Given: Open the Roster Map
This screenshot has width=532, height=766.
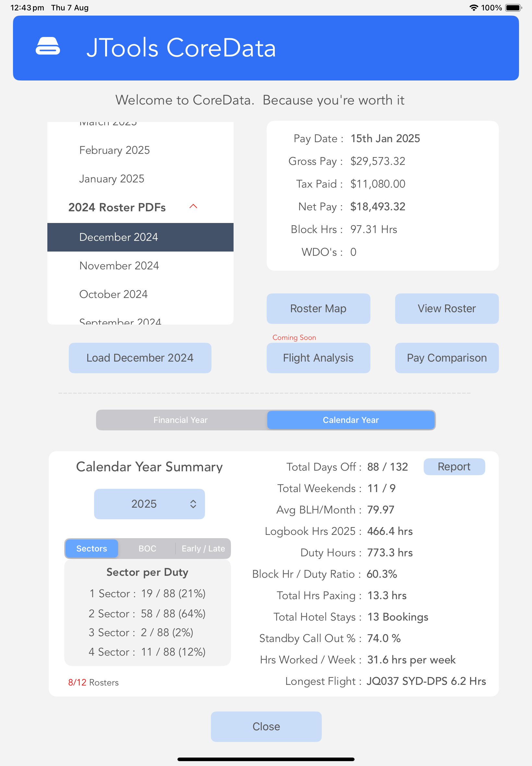Looking at the screenshot, I should [x=318, y=308].
